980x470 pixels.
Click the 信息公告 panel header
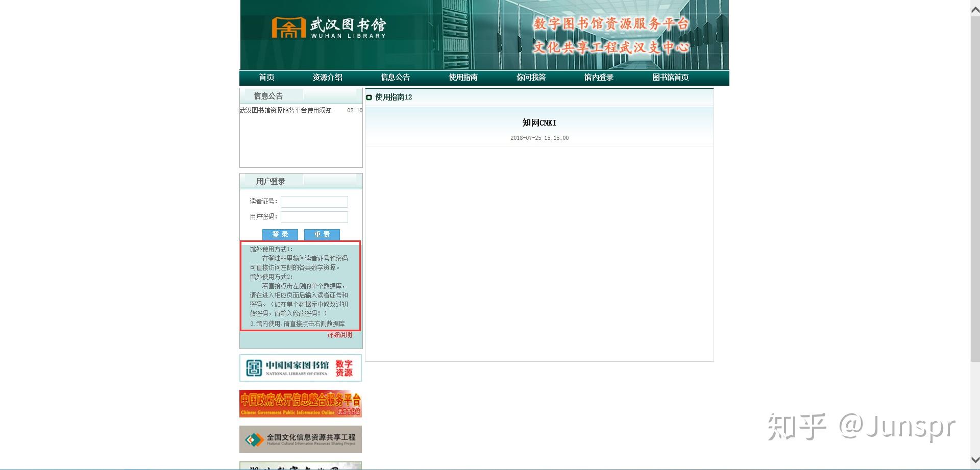pos(301,95)
